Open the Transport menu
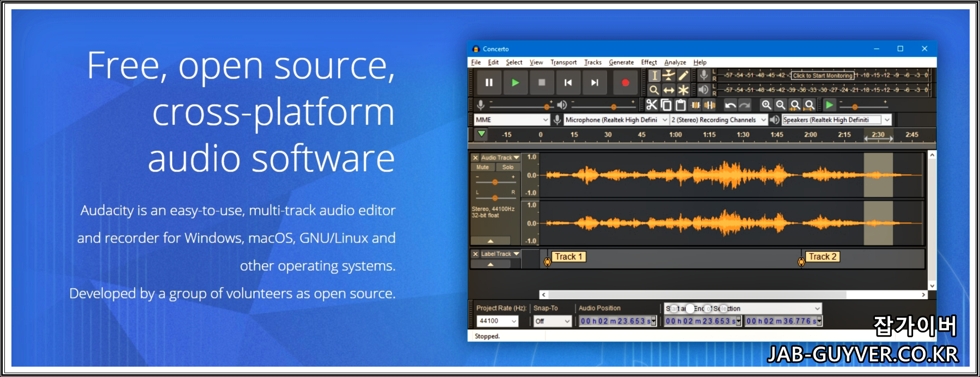980x377 pixels. (563, 63)
